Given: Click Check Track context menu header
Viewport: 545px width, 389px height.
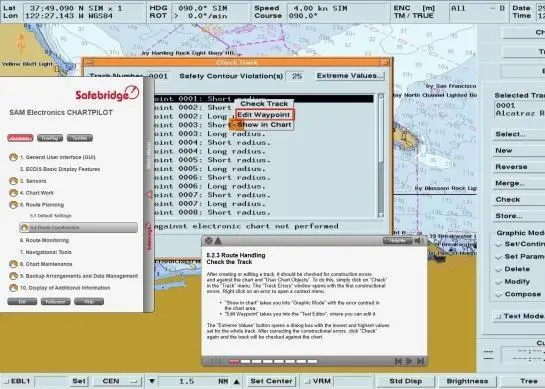Looking at the screenshot, I should (265, 104).
